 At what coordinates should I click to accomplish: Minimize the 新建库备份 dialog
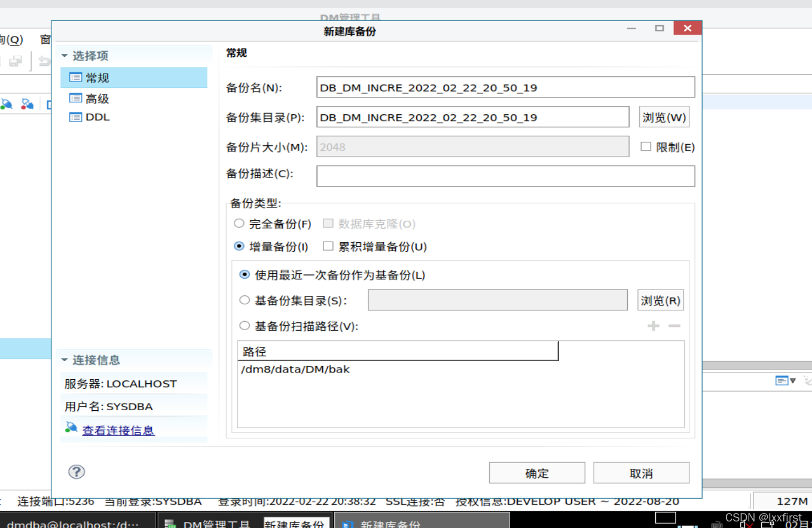click(632, 29)
